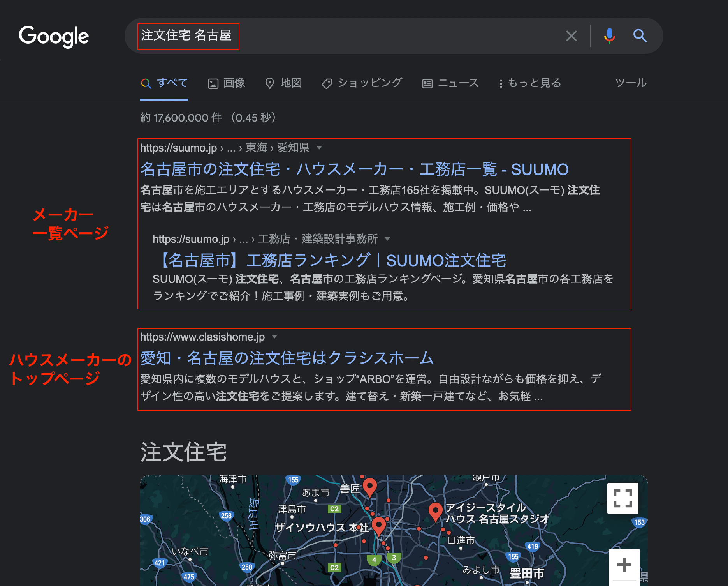Open the SUUMO 名古屋市の注文住宅 result link
The width and height of the screenshot is (728, 586).
354,169
